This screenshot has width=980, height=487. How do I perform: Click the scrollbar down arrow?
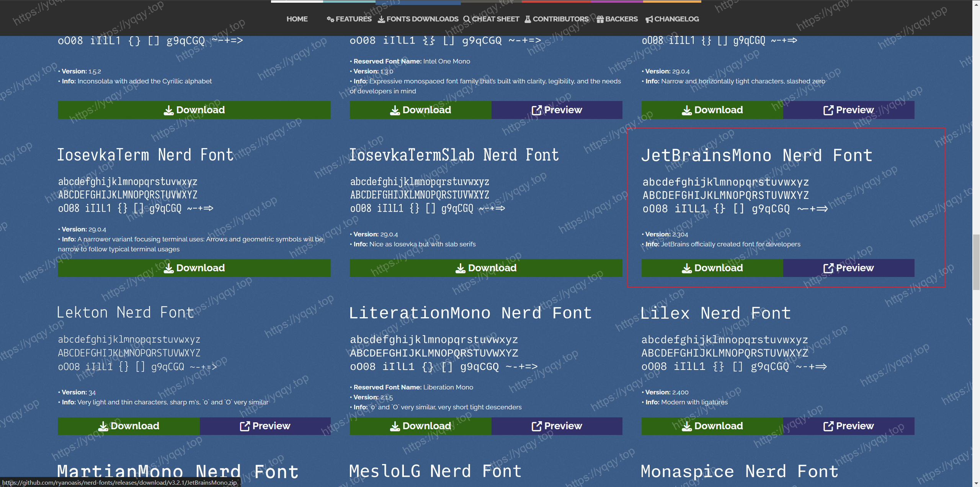point(976,484)
